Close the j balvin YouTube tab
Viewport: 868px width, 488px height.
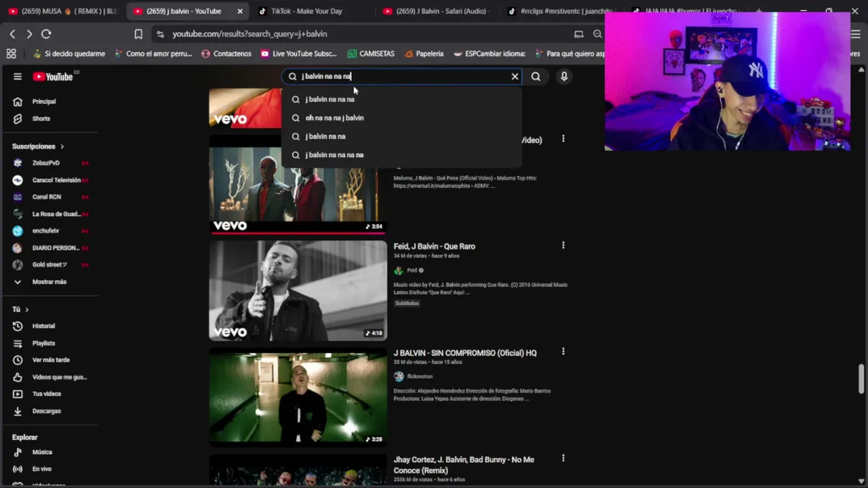click(240, 12)
